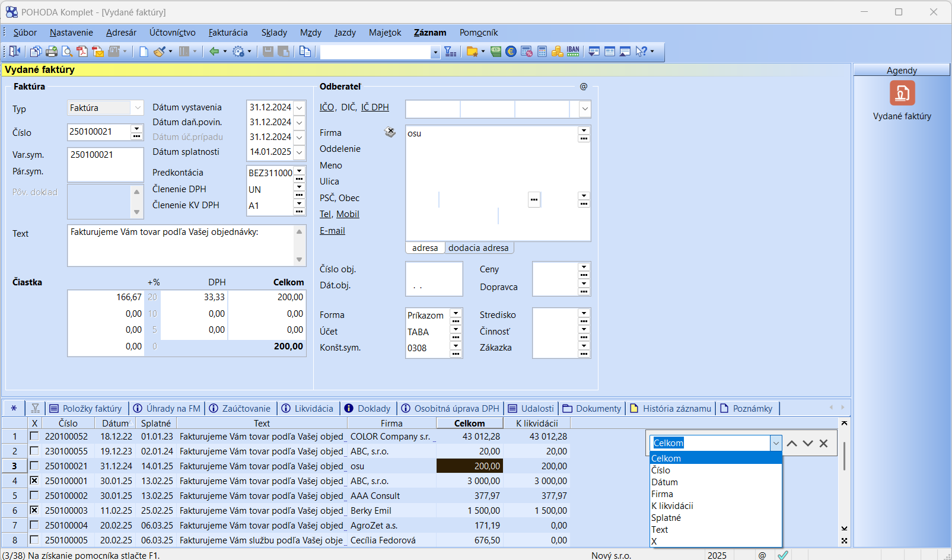
Task: Toggle checkbox for invoice 250100021 row
Action: (x=34, y=466)
